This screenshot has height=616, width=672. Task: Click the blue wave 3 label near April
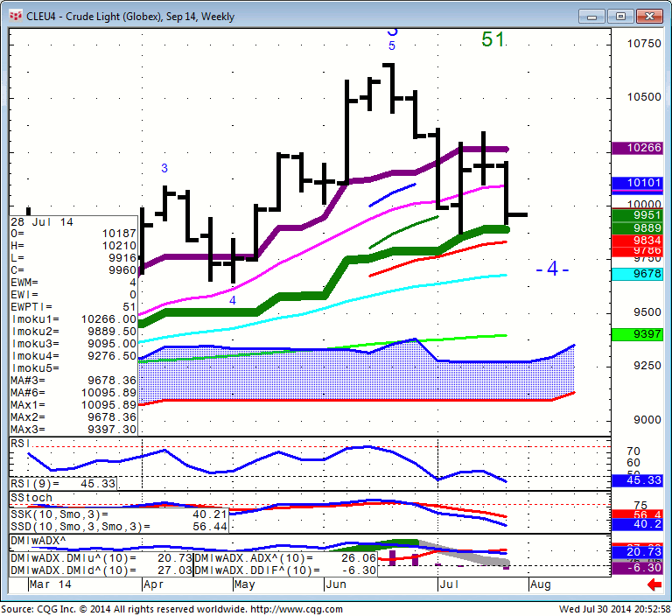(164, 169)
